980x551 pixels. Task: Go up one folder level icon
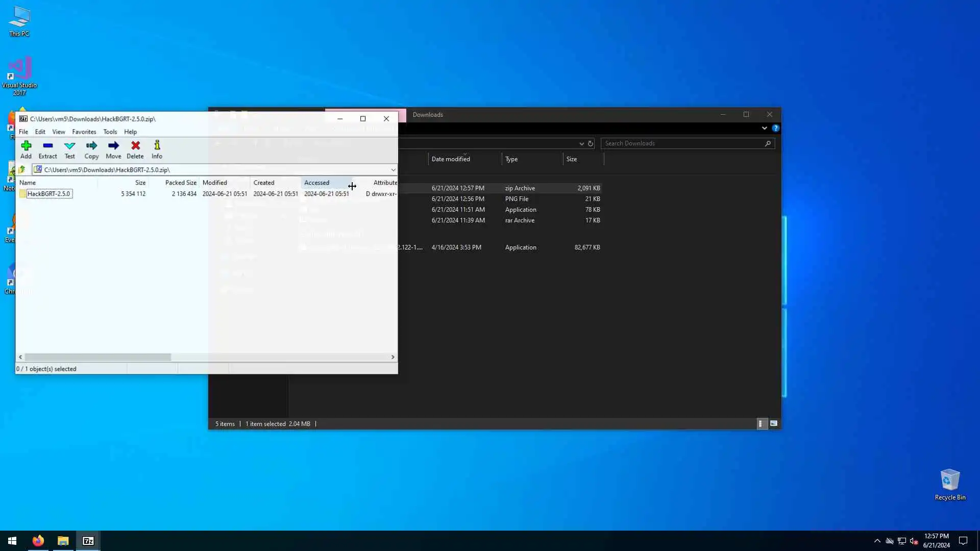[22, 169]
